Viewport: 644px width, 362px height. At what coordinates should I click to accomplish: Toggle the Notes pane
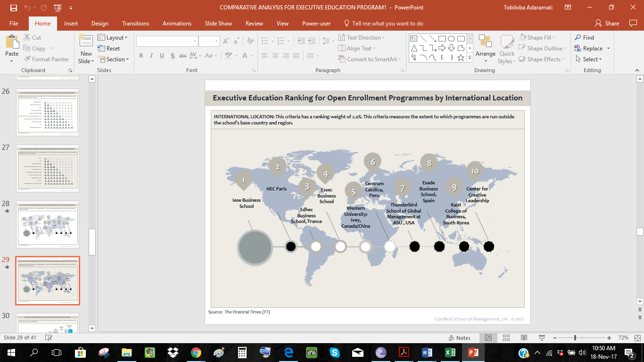pyautogui.click(x=460, y=338)
